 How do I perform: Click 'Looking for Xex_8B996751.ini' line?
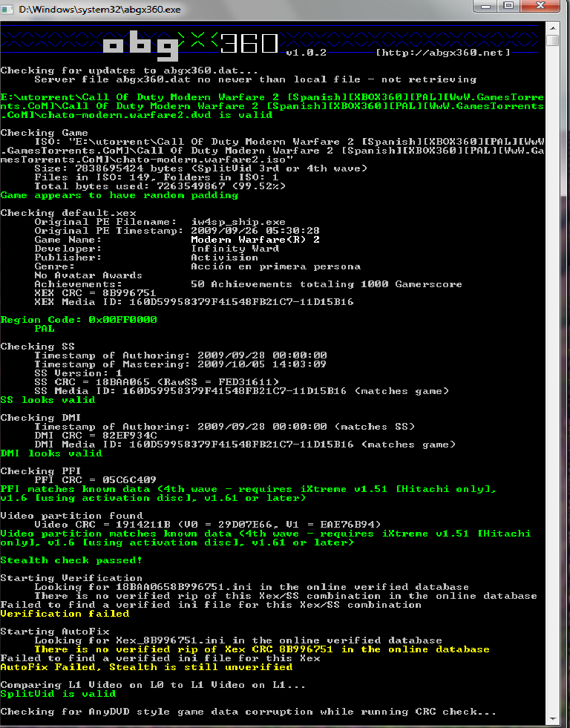pos(238,640)
